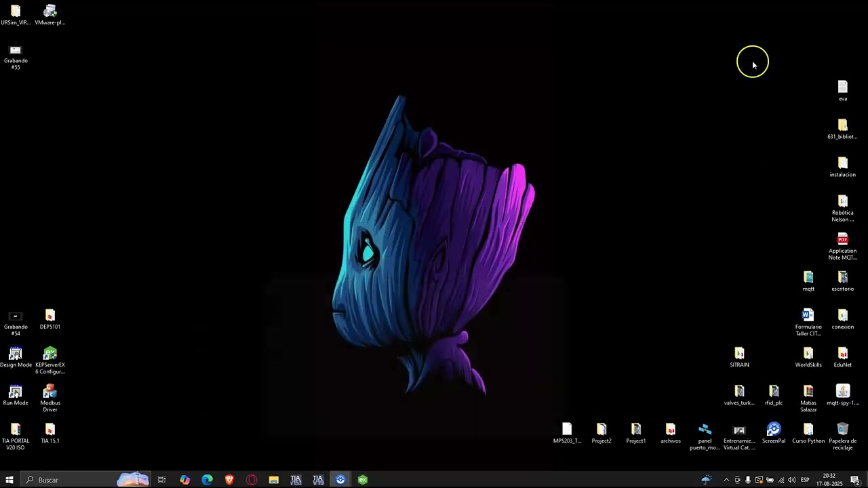
Task: Open the notification center
Action: tap(856, 480)
